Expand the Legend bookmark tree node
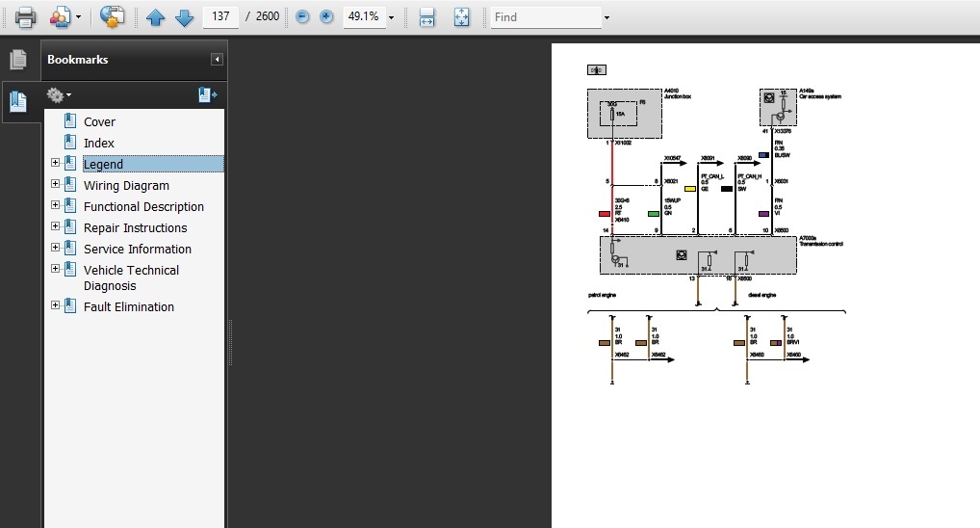Screen dimensions: 980x528 coord(55,163)
